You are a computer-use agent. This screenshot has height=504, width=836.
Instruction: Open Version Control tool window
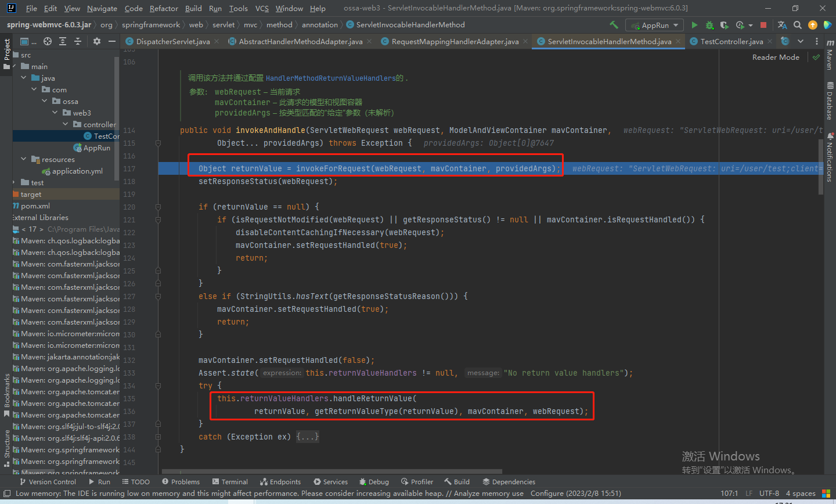(x=48, y=482)
